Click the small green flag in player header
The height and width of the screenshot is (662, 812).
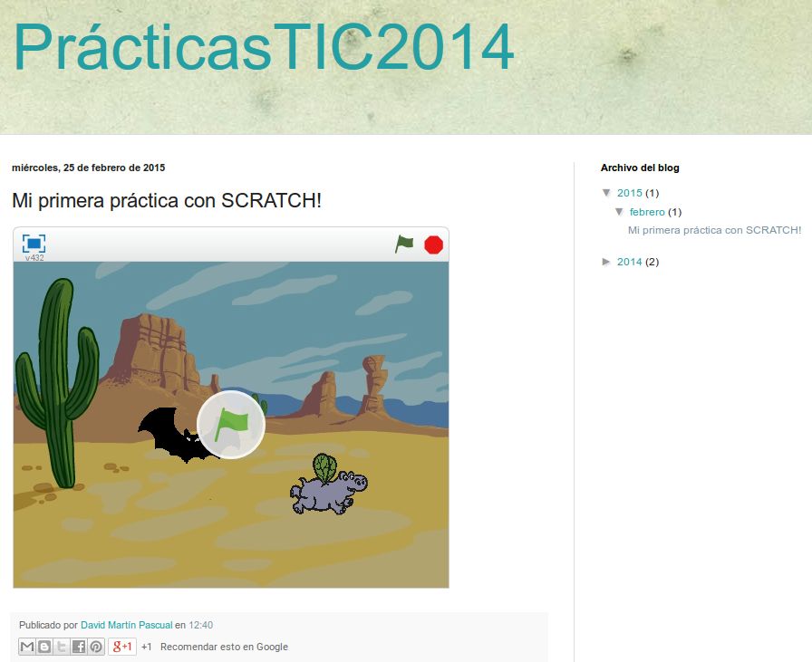[x=404, y=244]
